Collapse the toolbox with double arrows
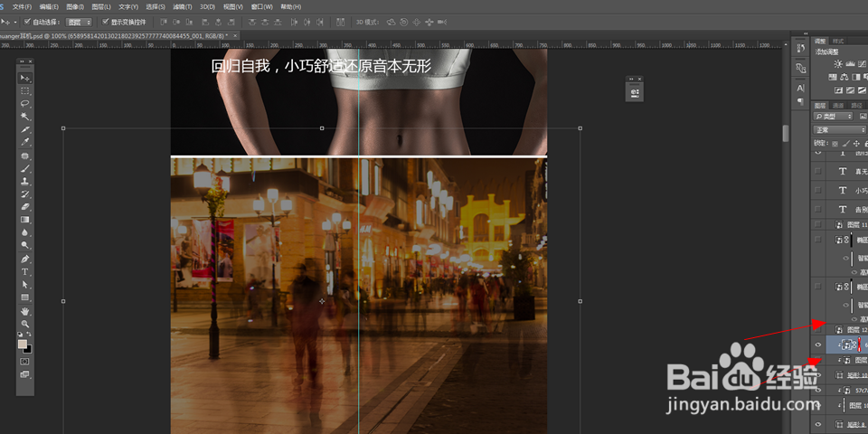 (22, 61)
